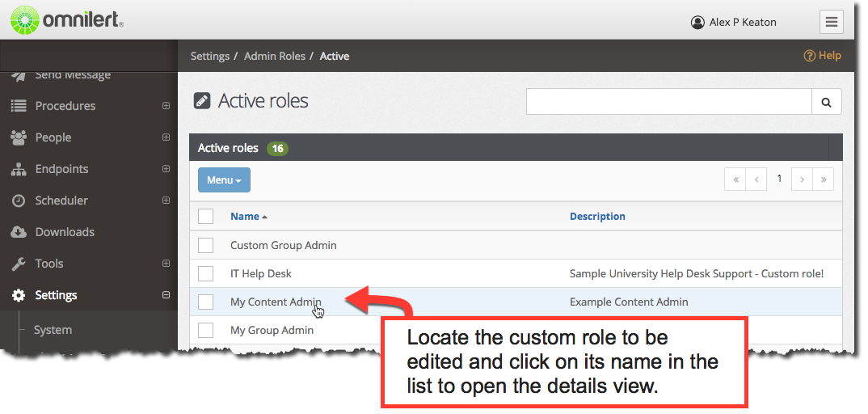Open Procedures in the sidebar
Image resolution: width=868 pixels, height=414 pixels.
(x=65, y=106)
